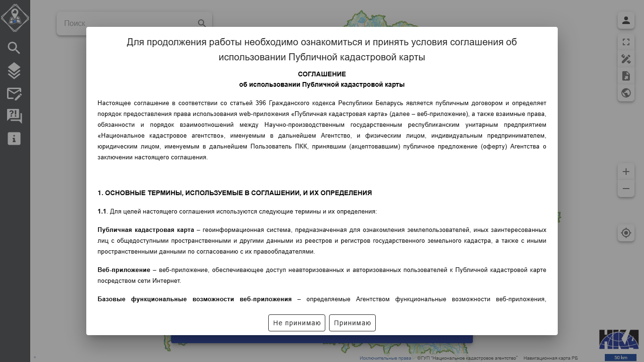Open the information icon in sidebar

tap(14, 139)
